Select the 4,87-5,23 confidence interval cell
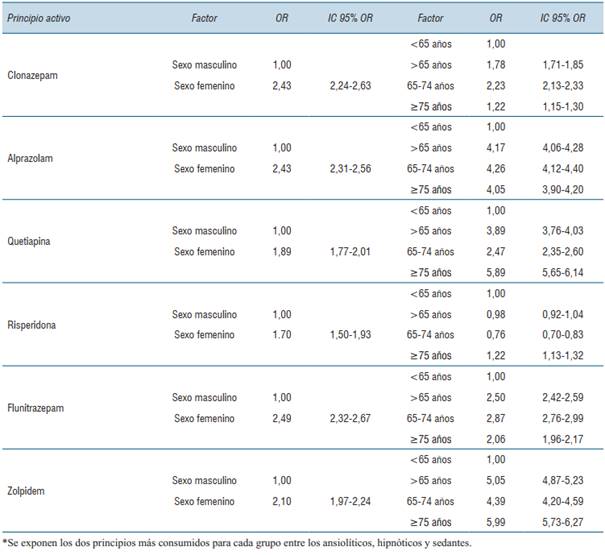The height and width of the screenshot is (555, 605). [x=561, y=482]
